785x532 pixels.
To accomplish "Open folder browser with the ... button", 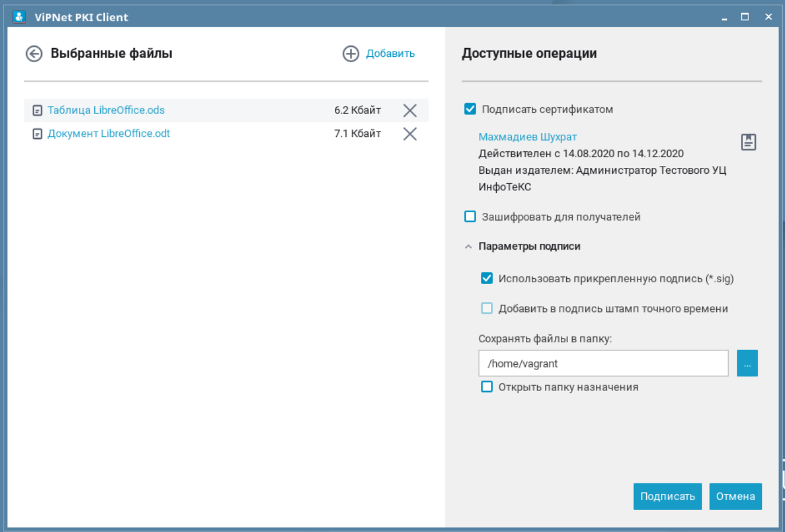I will 747,363.
